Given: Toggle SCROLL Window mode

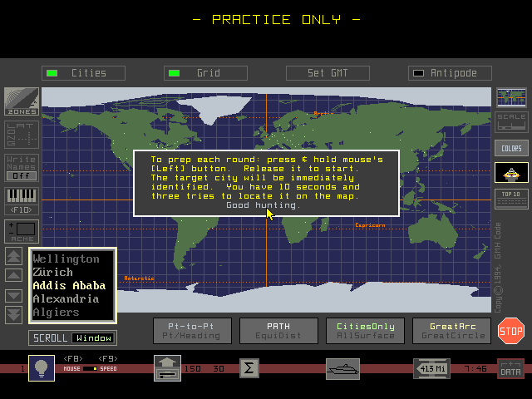Looking at the screenshot, I should click(72, 338).
